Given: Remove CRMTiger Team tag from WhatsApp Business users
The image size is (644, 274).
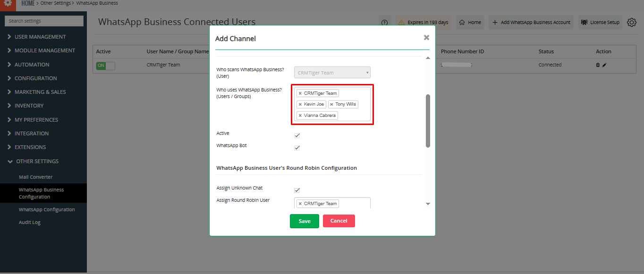Looking at the screenshot, I should [300, 93].
